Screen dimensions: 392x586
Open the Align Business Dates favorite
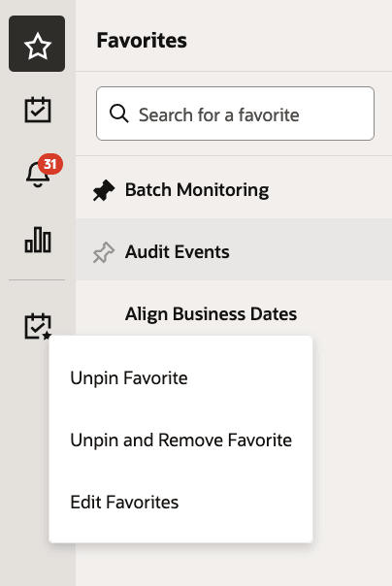click(x=211, y=314)
